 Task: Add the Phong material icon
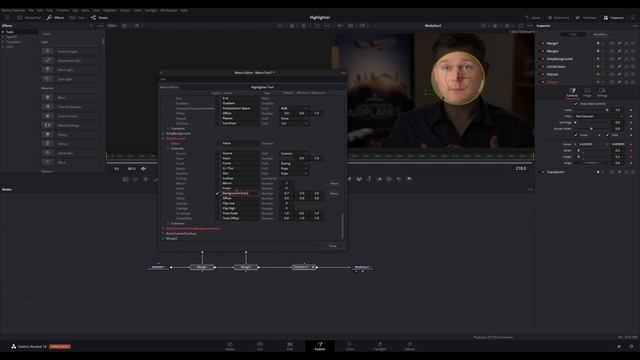point(47,134)
